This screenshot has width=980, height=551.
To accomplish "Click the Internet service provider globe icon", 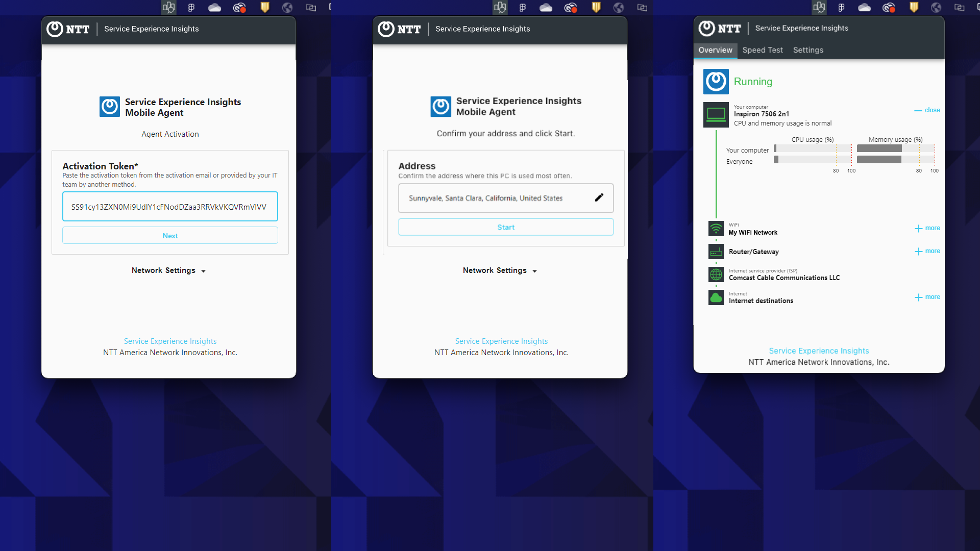I will click(x=716, y=274).
